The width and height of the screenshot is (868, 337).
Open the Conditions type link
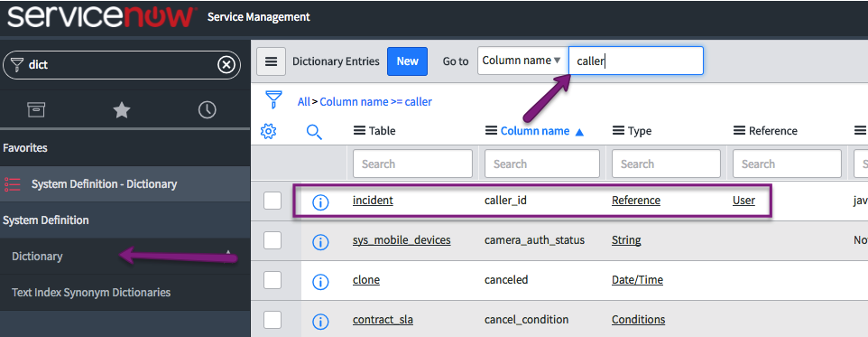638,320
